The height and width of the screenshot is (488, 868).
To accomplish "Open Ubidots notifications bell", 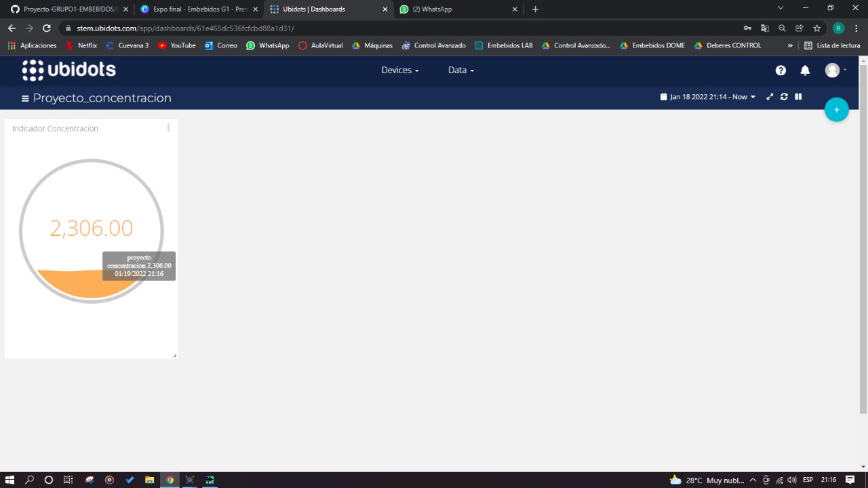I will [805, 70].
